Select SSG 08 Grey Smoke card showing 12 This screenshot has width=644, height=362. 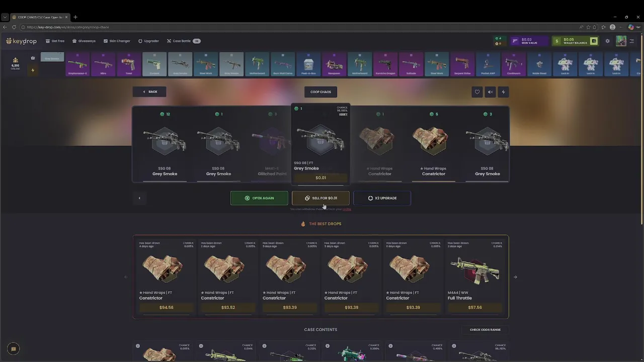tap(165, 144)
